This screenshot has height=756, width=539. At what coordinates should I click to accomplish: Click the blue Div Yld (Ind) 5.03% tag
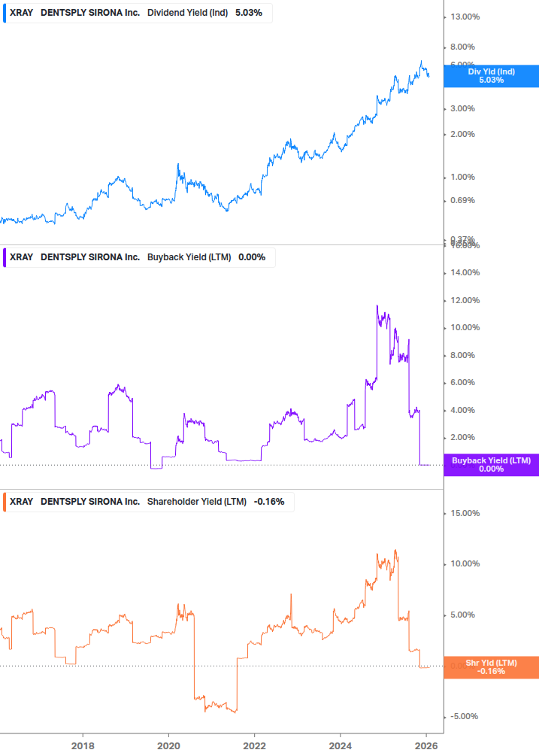tap(492, 76)
